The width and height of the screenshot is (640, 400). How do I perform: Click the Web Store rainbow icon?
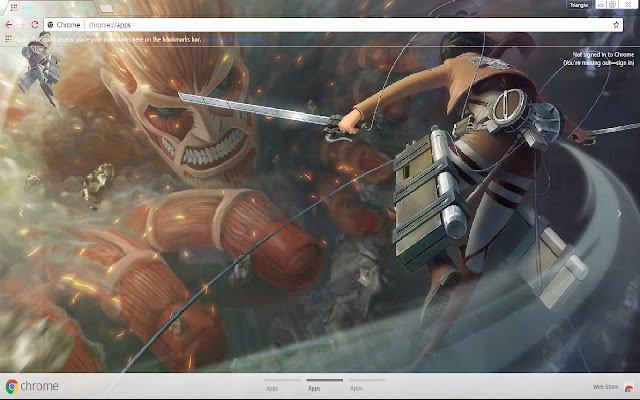pos(629,387)
